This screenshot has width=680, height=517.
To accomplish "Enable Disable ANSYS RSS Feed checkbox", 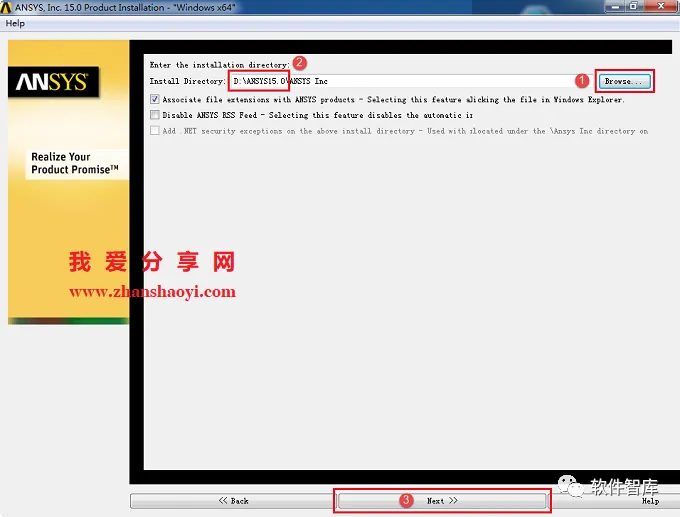I will [x=155, y=115].
